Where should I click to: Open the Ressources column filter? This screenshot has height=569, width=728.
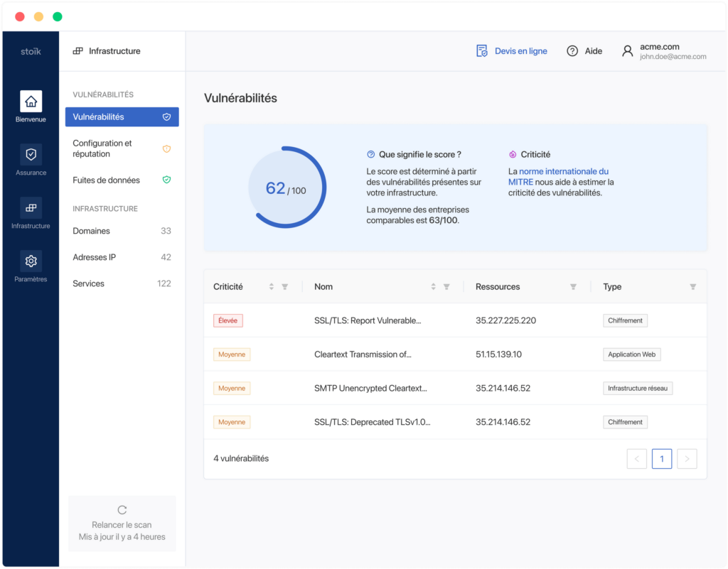click(x=574, y=287)
